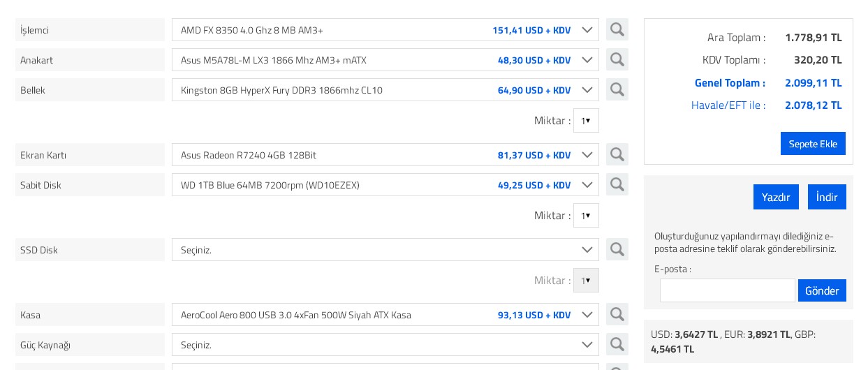Click the Gönder send button
Screen dimensions: 868x370
click(x=822, y=290)
